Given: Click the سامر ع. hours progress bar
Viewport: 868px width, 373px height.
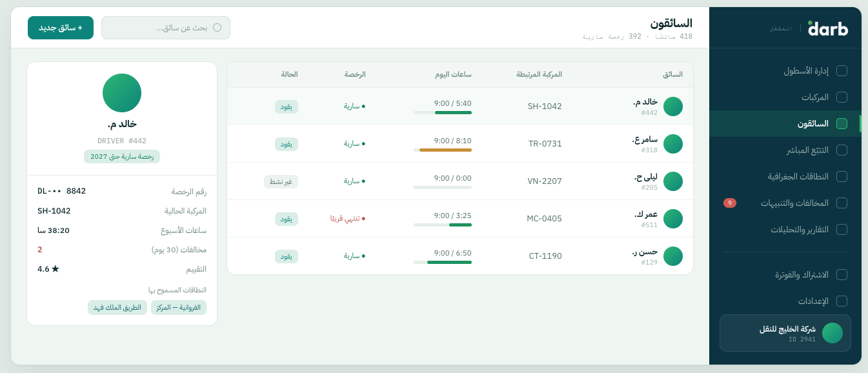Looking at the screenshot, I should click(x=443, y=150).
